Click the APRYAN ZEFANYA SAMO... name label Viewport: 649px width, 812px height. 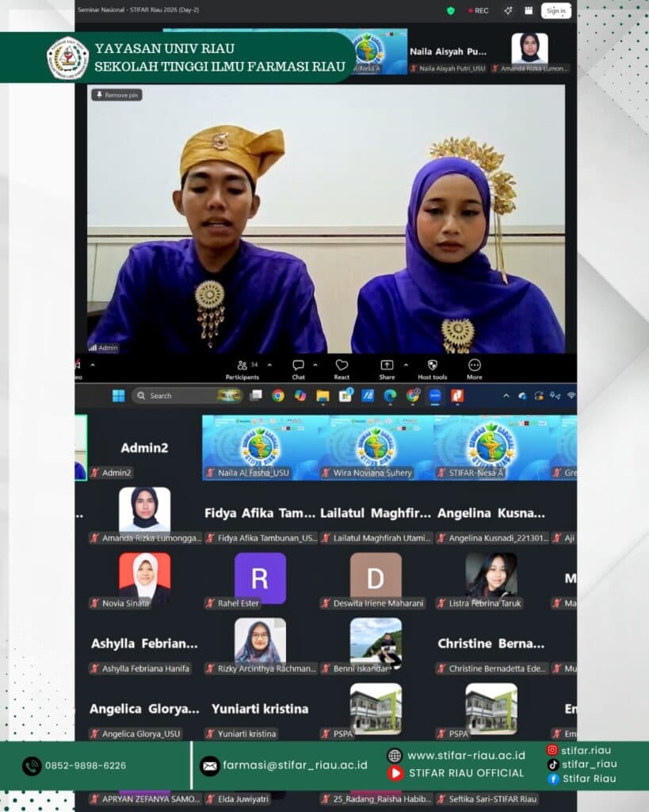(151, 799)
